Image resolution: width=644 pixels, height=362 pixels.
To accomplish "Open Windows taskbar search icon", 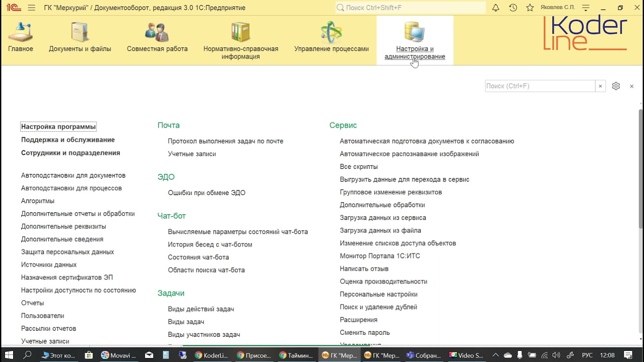I will [x=28, y=355].
